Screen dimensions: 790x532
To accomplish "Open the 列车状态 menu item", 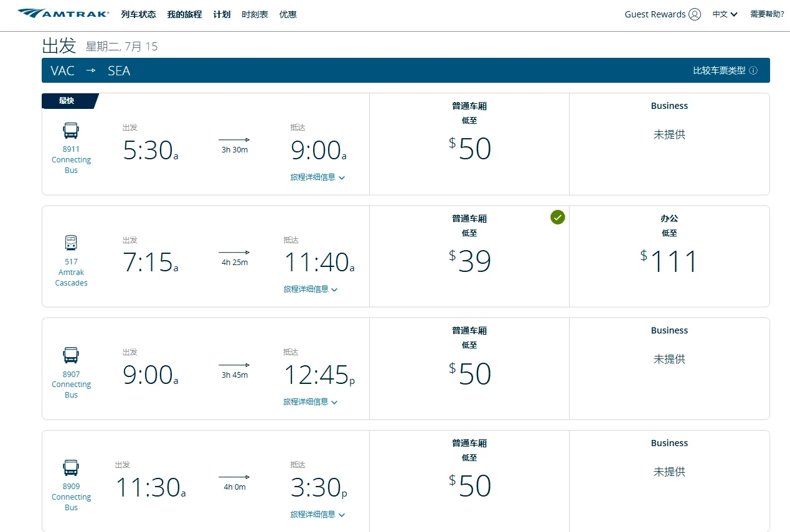I will pyautogui.click(x=138, y=14).
